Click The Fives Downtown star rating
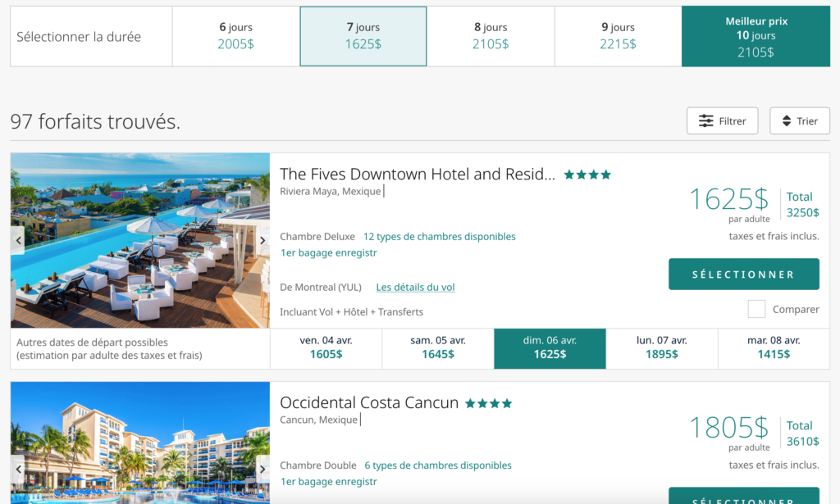Screen dimensions: 840x504 (x=587, y=175)
